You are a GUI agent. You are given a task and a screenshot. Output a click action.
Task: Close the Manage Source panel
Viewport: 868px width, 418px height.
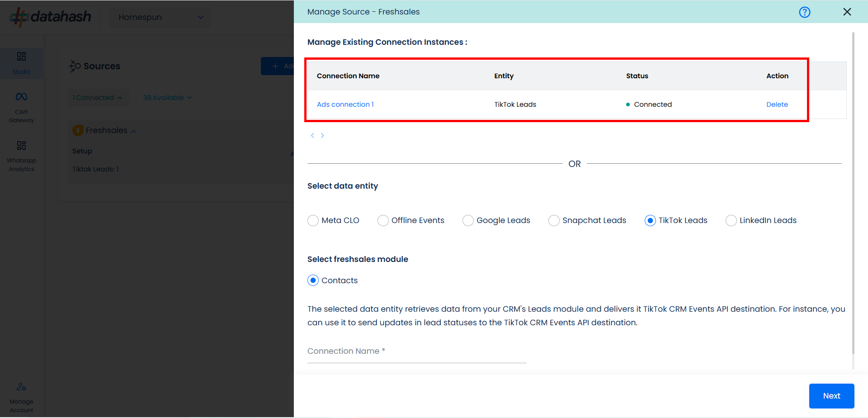click(847, 12)
